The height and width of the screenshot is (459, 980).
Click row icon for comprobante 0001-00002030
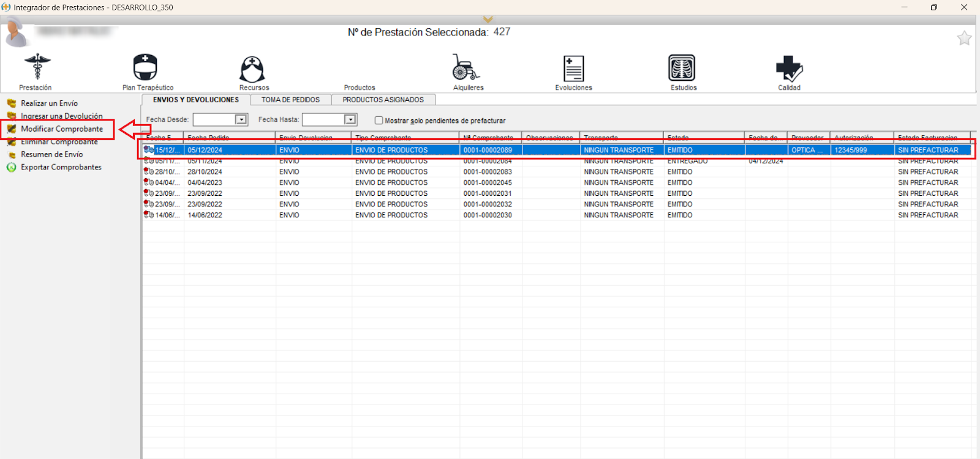[x=149, y=215]
